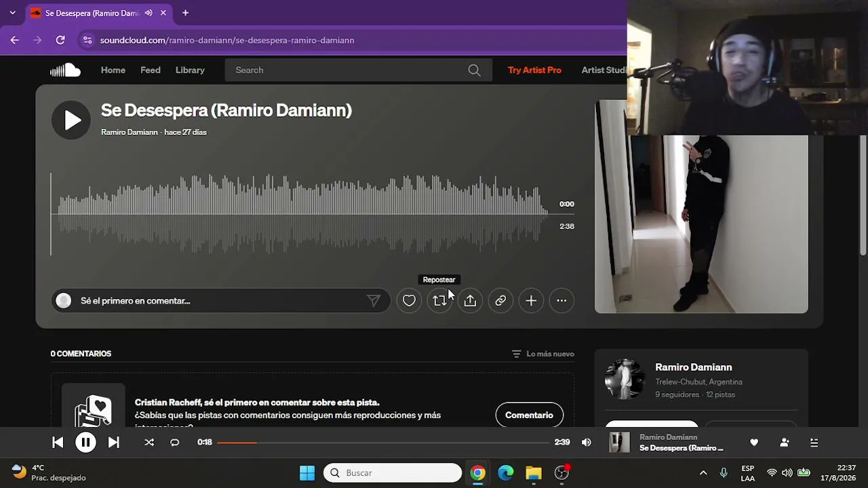Open the playing track title in the player bar
The width and height of the screenshot is (868, 488).
click(681, 448)
